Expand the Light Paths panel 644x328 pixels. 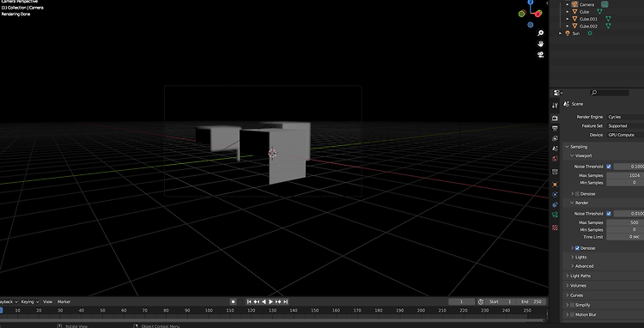click(x=568, y=276)
